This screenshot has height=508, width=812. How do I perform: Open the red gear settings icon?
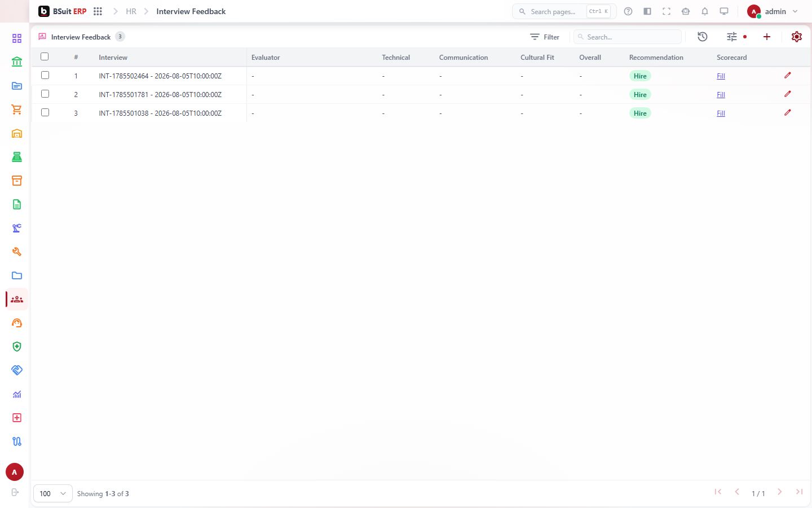click(x=797, y=37)
